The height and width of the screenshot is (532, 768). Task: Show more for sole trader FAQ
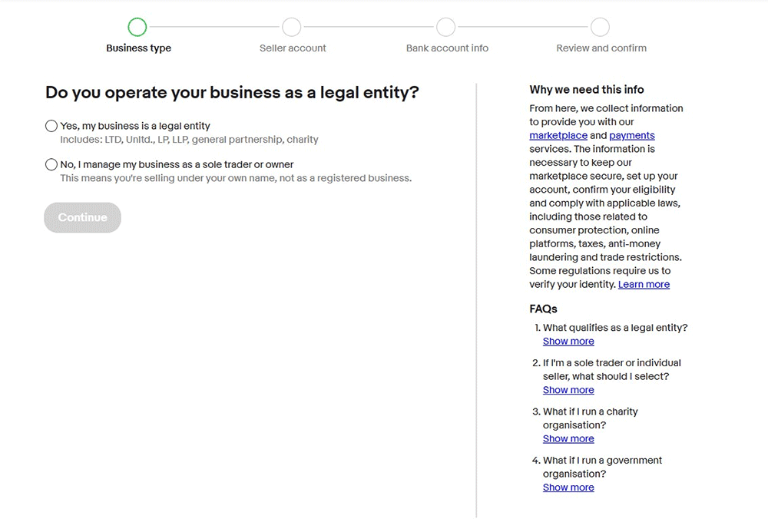[x=568, y=390]
